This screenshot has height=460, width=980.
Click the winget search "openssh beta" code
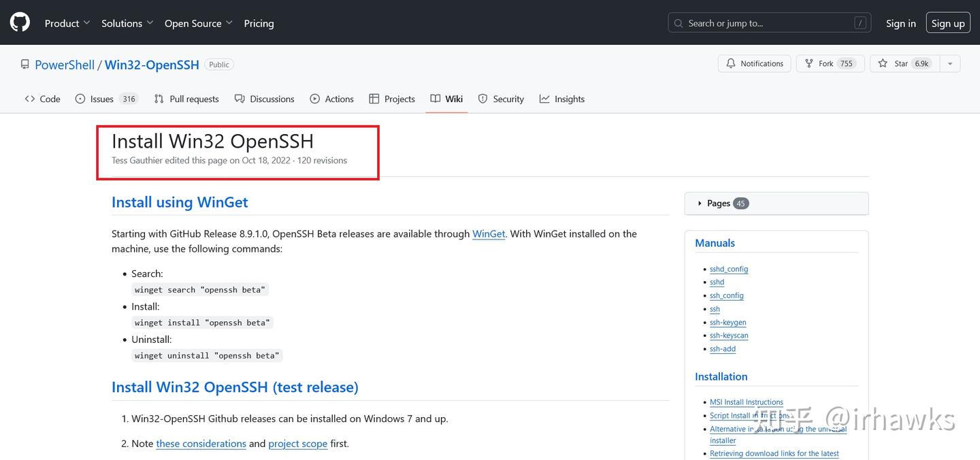(x=200, y=290)
